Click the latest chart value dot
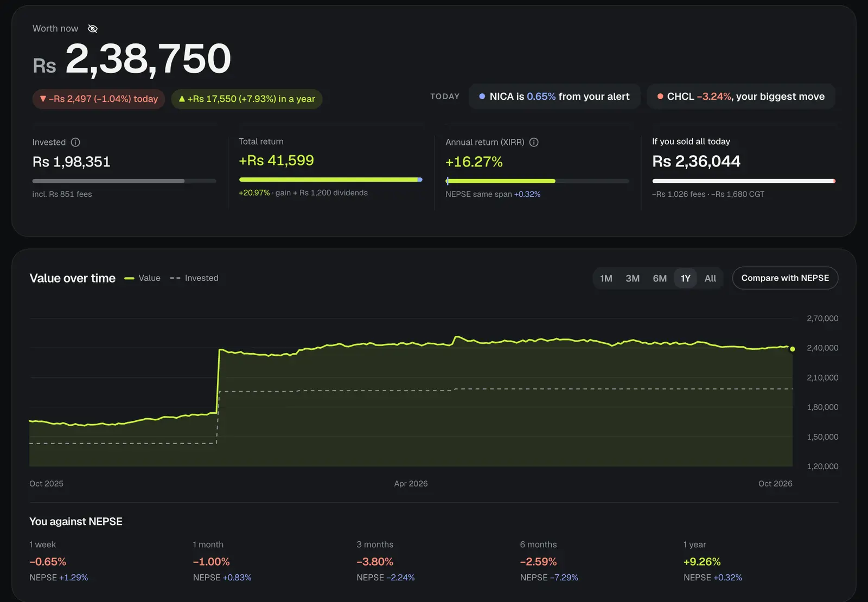 tap(793, 349)
